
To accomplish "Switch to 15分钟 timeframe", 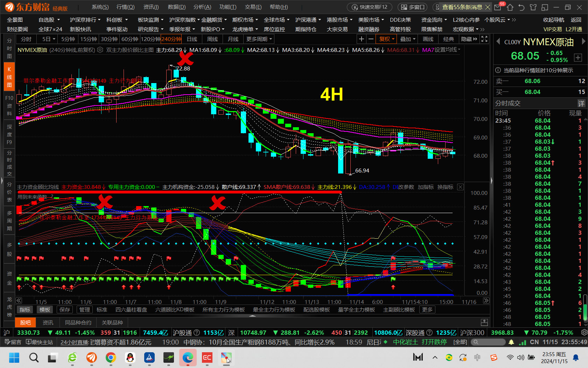I will click(x=89, y=39).
